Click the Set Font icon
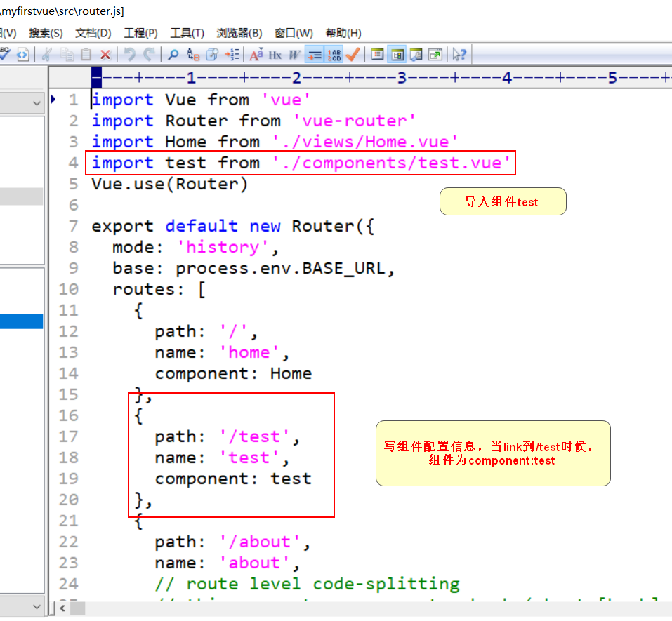 (256, 55)
